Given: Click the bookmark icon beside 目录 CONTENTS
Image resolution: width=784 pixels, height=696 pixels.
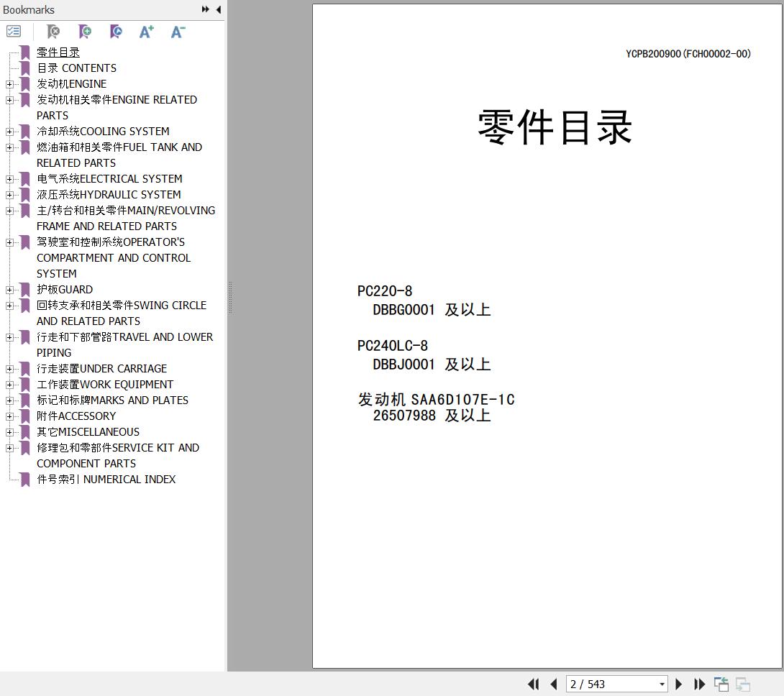Looking at the screenshot, I should pyautogui.click(x=25, y=68).
